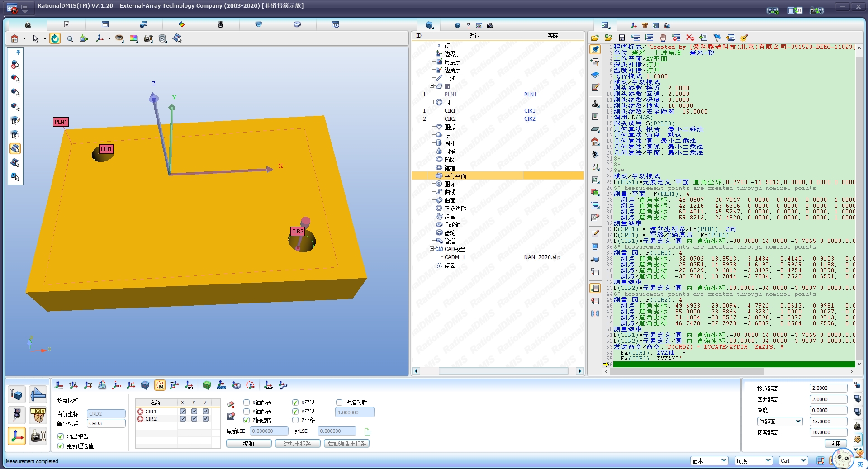The width and height of the screenshot is (868, 469).
Task: Click the eraser clear icon
Action: click(x=231, y=404)
